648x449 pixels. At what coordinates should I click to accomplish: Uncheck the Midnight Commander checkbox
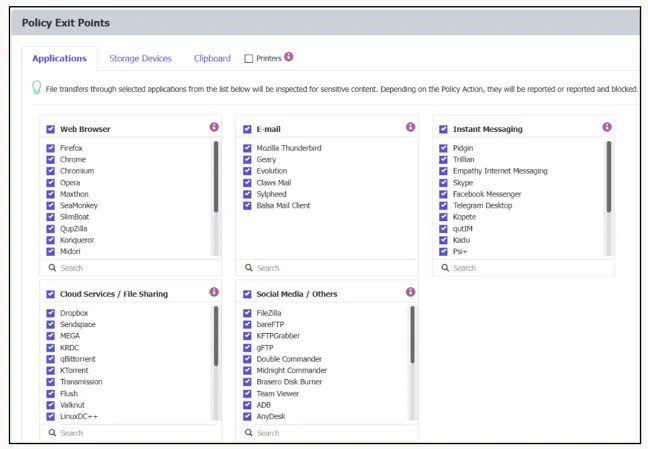click(x=247, y=370)
